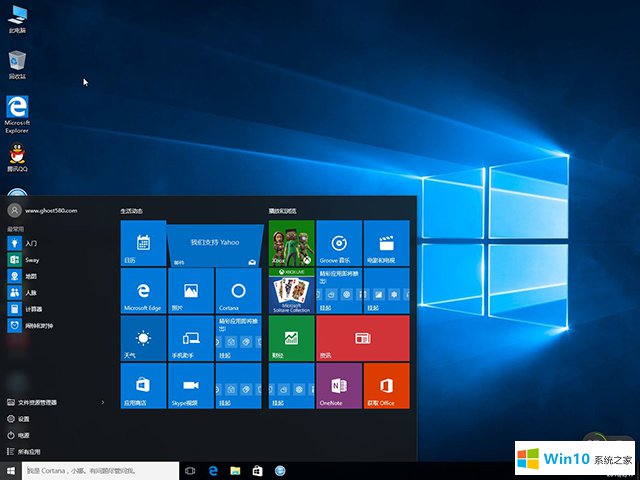The width and height of the screenshot is (640, 480).
Task: Open Edge from the taskbar
Action: pos(213,471)
